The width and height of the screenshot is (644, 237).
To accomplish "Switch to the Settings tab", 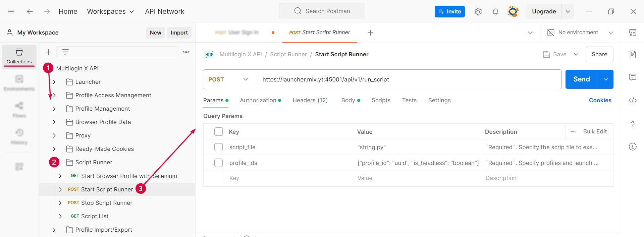I will click(x=439, y=100).
